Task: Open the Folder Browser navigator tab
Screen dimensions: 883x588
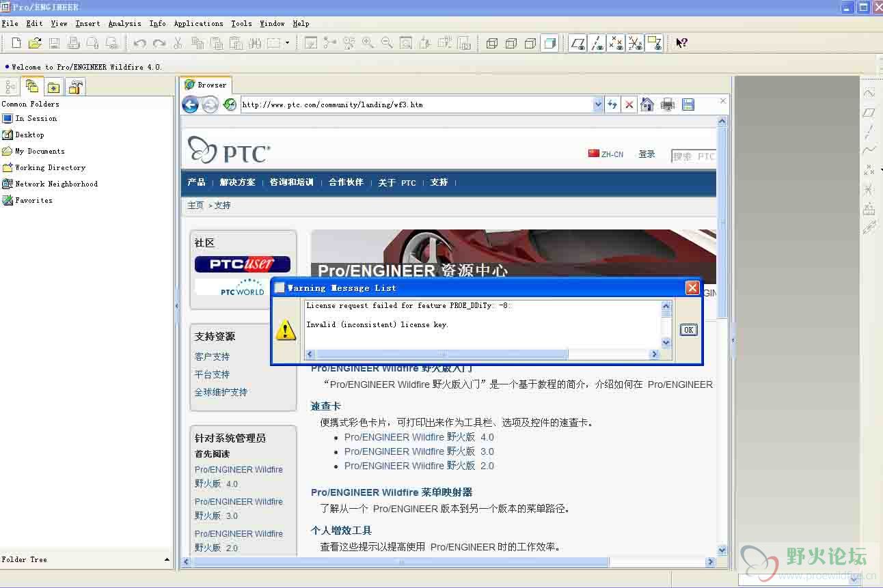Action: pos(31,86)
